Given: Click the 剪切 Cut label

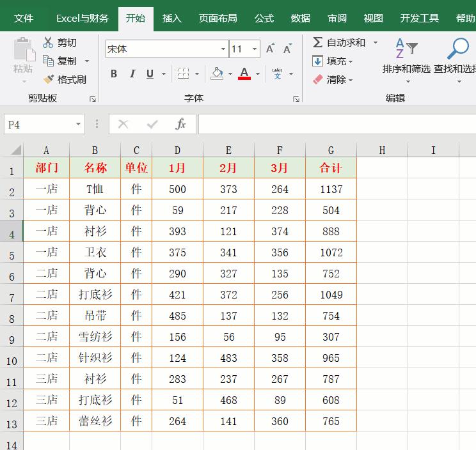Looking at the screenshot, I should [67, 43].
